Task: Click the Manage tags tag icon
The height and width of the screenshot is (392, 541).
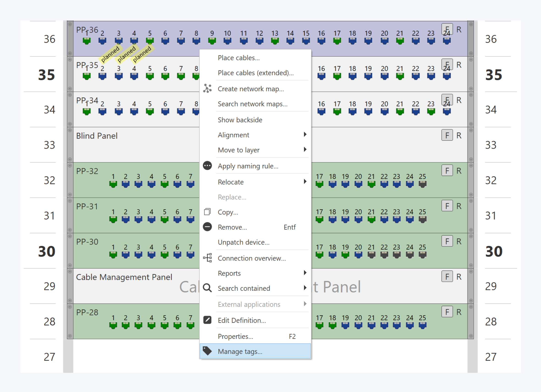Action: coord(207,351)
